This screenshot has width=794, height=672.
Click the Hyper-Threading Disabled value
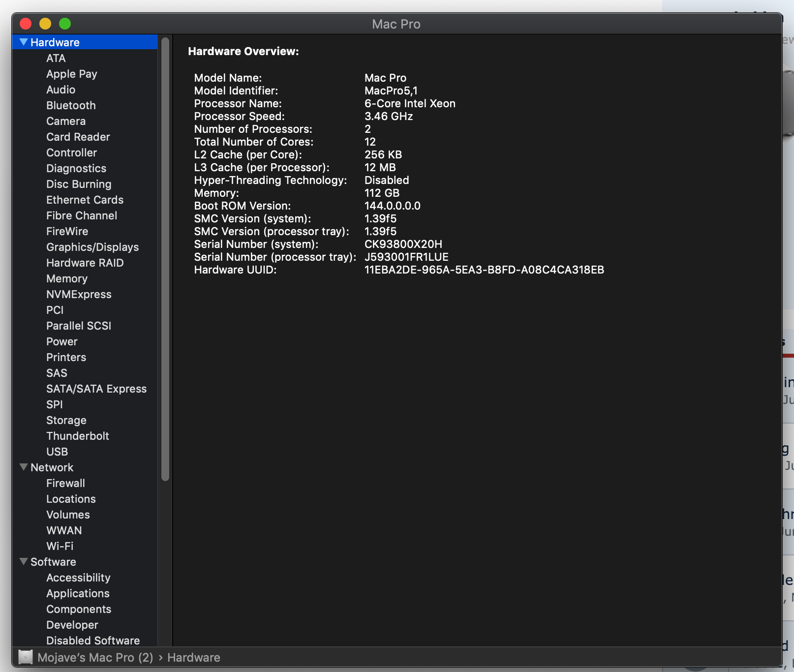[387, 180]
